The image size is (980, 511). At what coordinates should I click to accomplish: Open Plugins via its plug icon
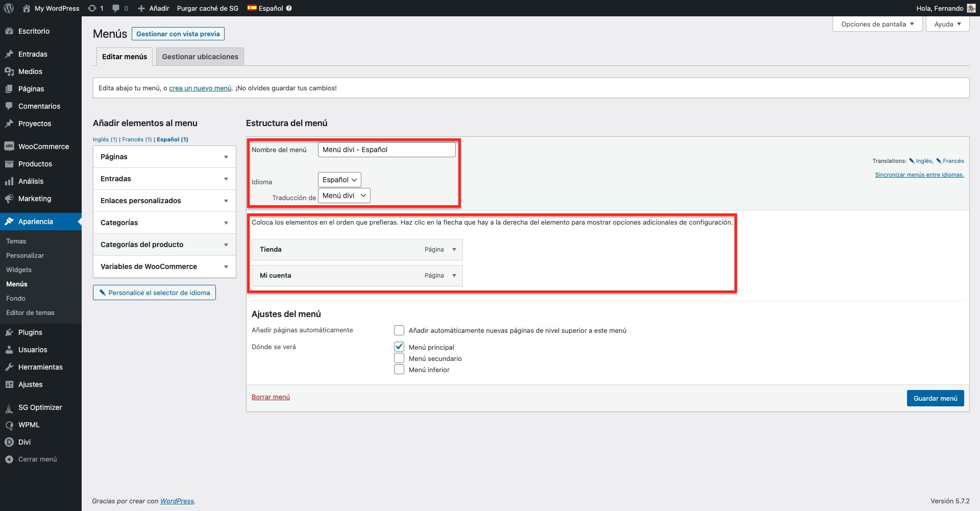9,332
